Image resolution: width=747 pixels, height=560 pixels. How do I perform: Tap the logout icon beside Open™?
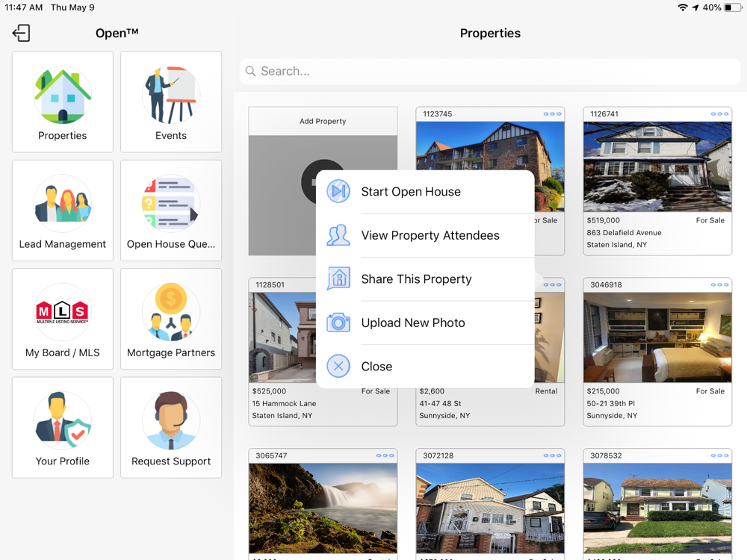coord(21,34)
